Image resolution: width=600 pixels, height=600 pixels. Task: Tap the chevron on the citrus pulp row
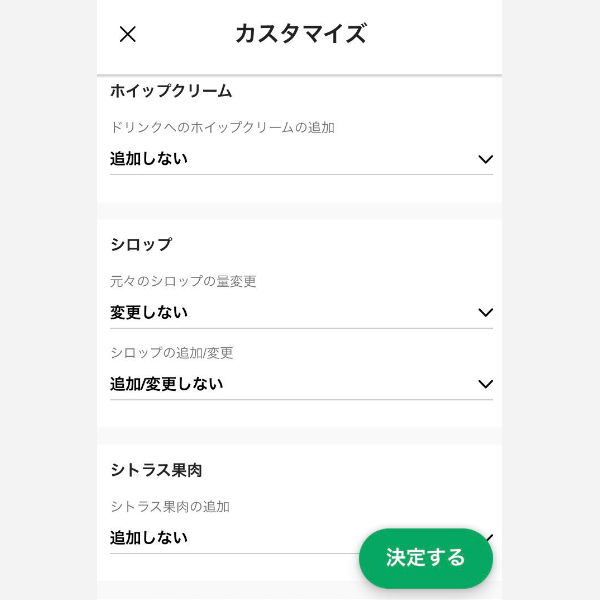489,537
